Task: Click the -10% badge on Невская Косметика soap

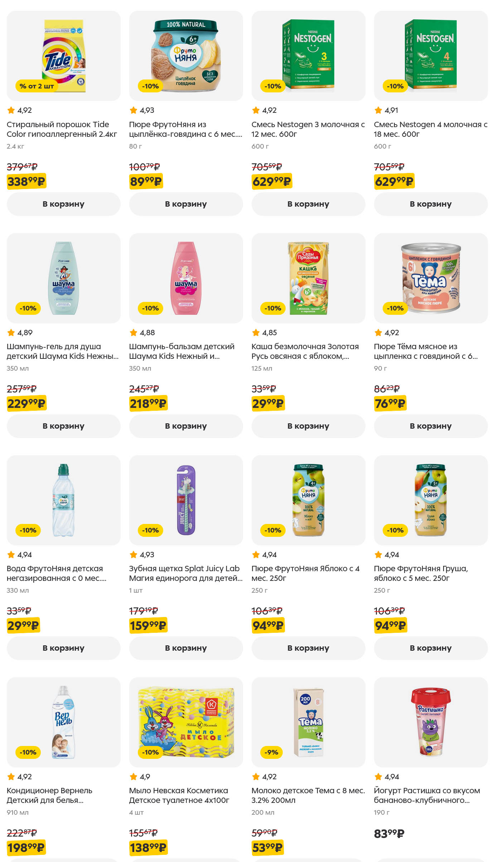Action: (x=150, y=752)
